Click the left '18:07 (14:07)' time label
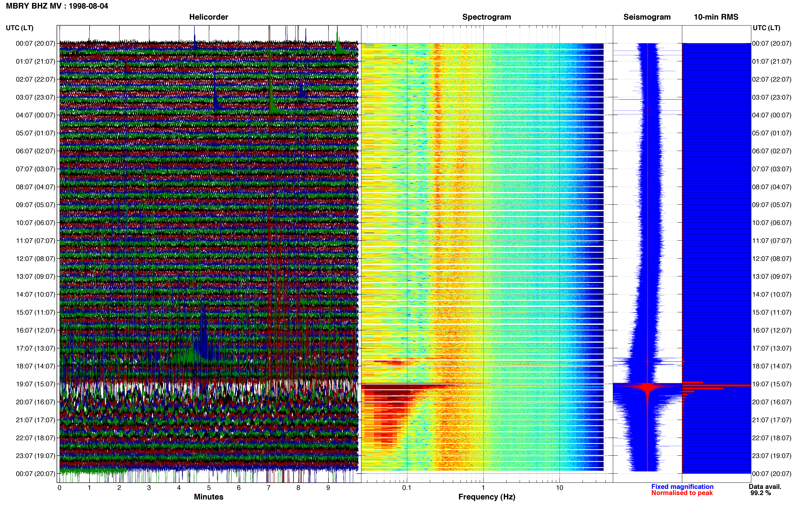Screen dimensions: 812x508 35,366
